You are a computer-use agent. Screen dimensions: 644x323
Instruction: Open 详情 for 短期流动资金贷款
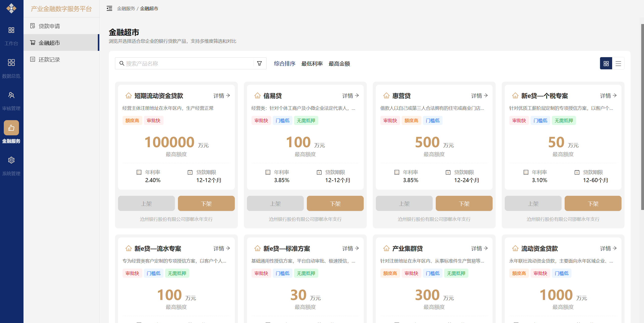222,96
